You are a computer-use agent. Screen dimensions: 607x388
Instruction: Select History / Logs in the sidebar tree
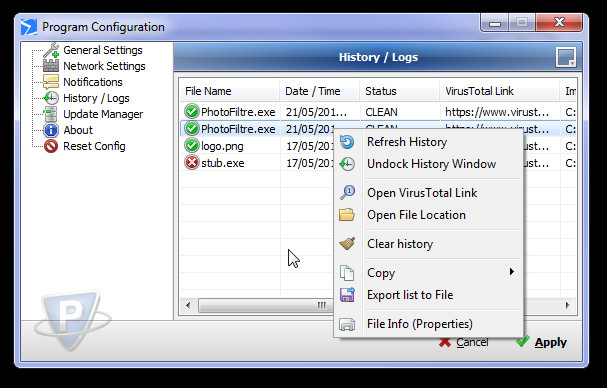[x=96, y=98]
